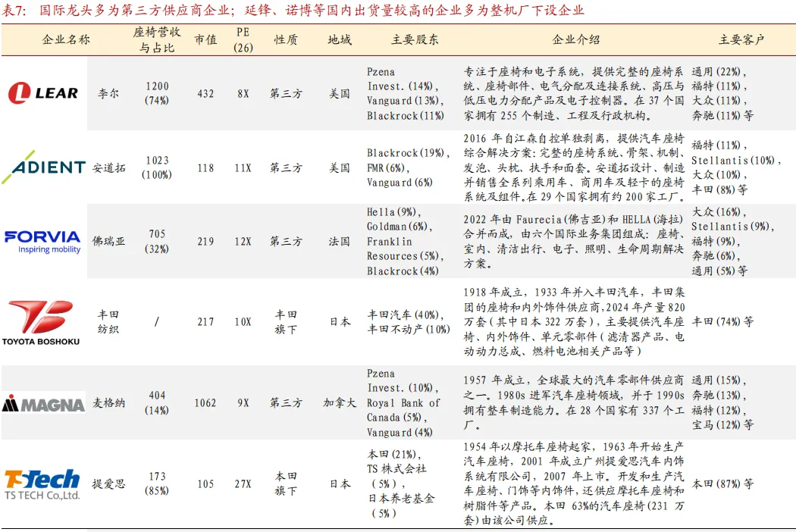Click market value 219 for Forvia

click(x=205, y=242)
